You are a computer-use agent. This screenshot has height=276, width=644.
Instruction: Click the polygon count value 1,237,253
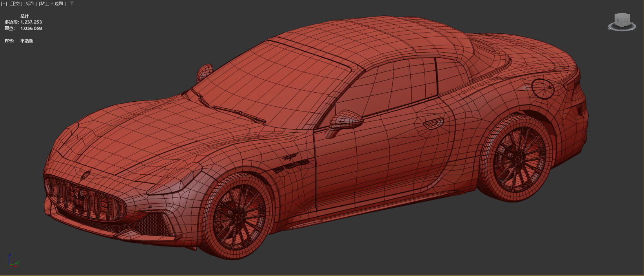point(31,22)
